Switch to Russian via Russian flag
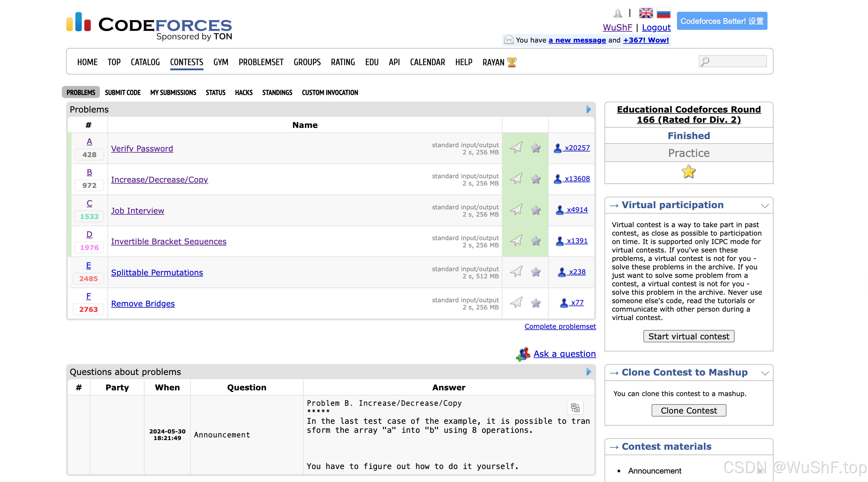 [x=663, y=13]
